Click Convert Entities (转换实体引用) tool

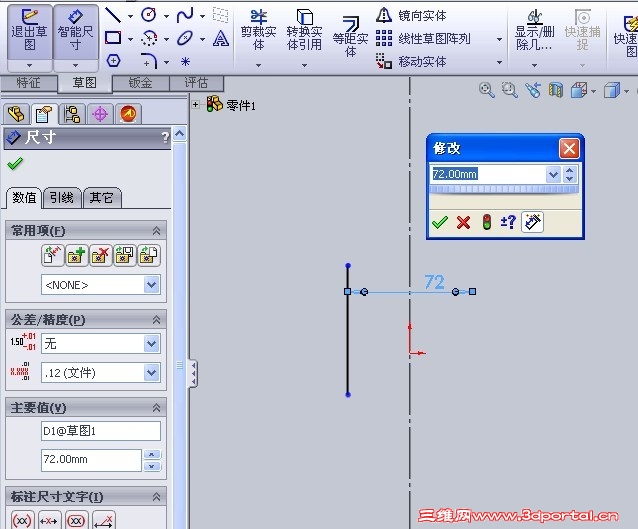[x=304, y=31]
